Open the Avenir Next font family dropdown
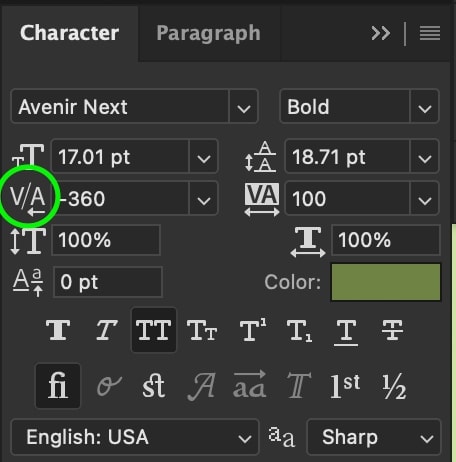Image resolution: width=456 pixels, height=462 pixels. 135,107
